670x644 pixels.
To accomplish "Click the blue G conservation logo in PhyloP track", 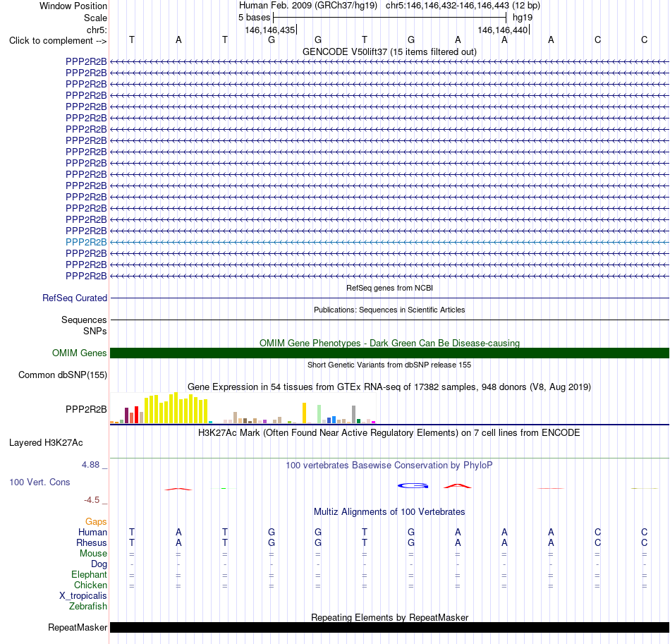I will click(413, 486).
